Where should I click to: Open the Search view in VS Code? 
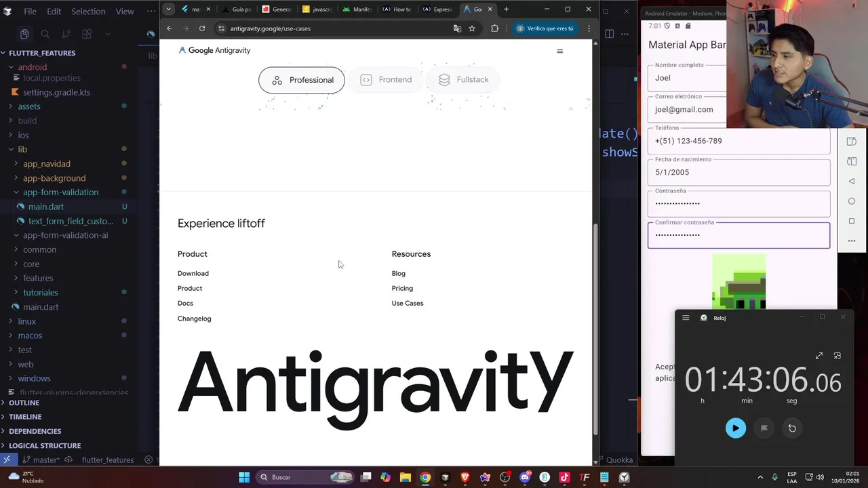click(45, 34)
